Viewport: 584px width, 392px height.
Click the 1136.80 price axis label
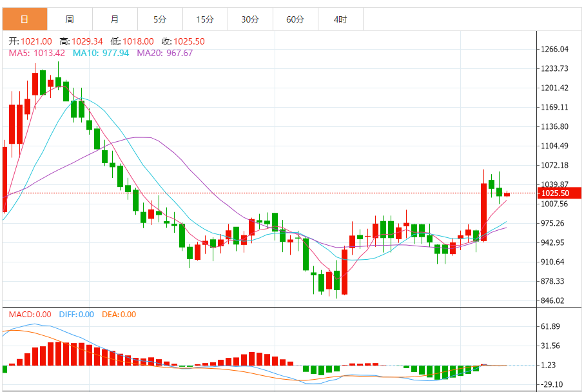point(554,127)
